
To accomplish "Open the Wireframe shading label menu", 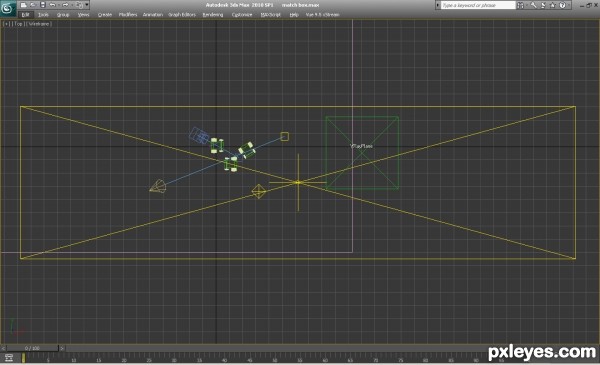I will (39, 24).
